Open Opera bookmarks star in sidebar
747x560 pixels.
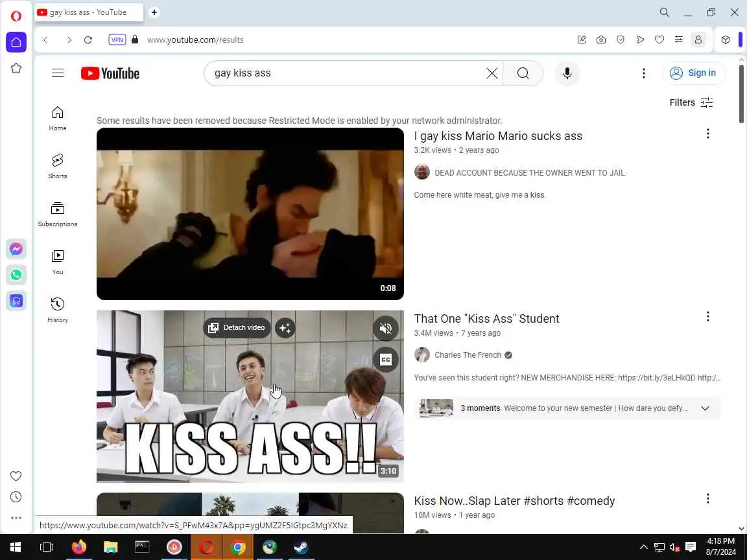click(x=16, y=68)
